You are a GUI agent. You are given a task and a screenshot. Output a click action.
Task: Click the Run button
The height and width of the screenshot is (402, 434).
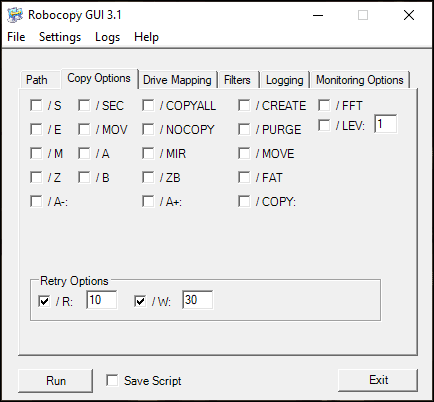point(56,380)
